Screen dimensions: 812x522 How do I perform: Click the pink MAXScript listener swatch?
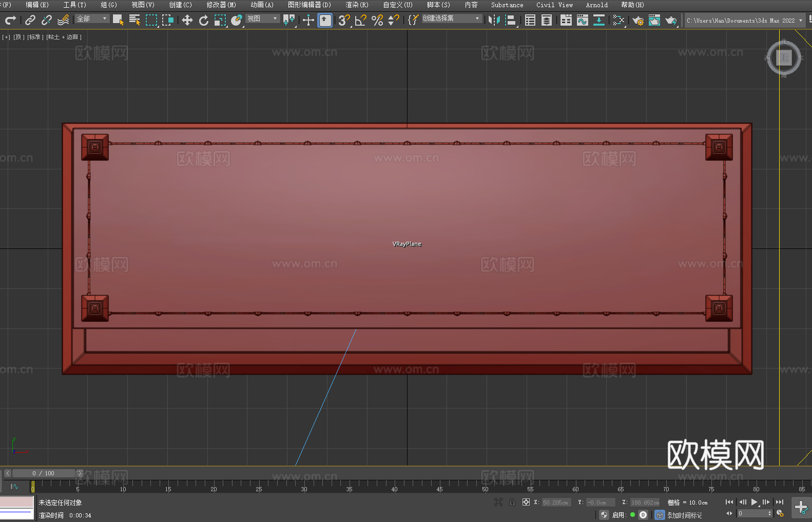(17, 502)
